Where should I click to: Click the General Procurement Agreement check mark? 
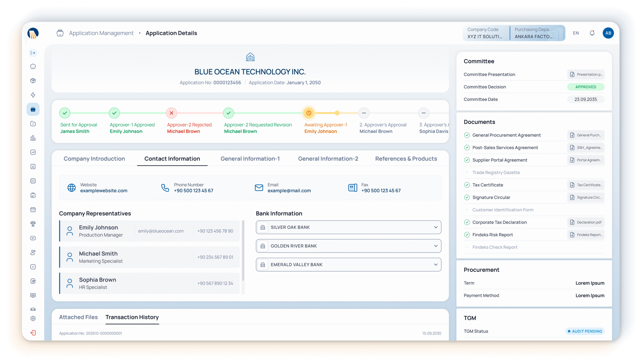click(x=467, y=135)
